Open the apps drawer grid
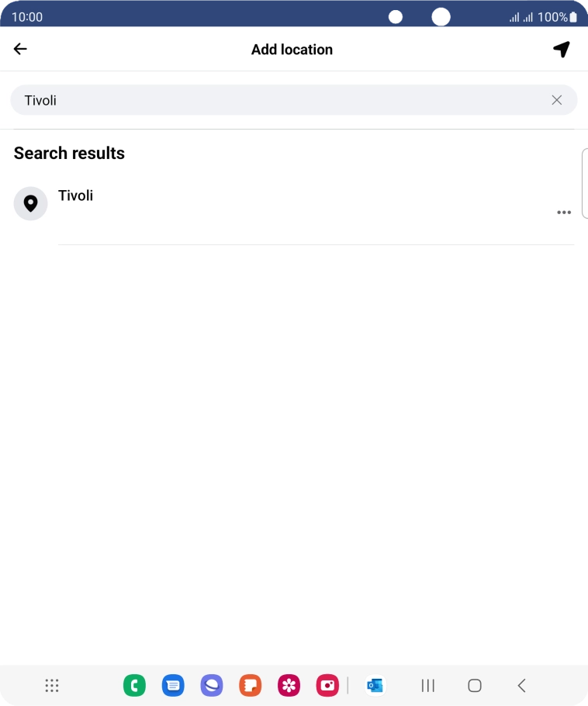This screenshot has width=588, height=706. 52,686
